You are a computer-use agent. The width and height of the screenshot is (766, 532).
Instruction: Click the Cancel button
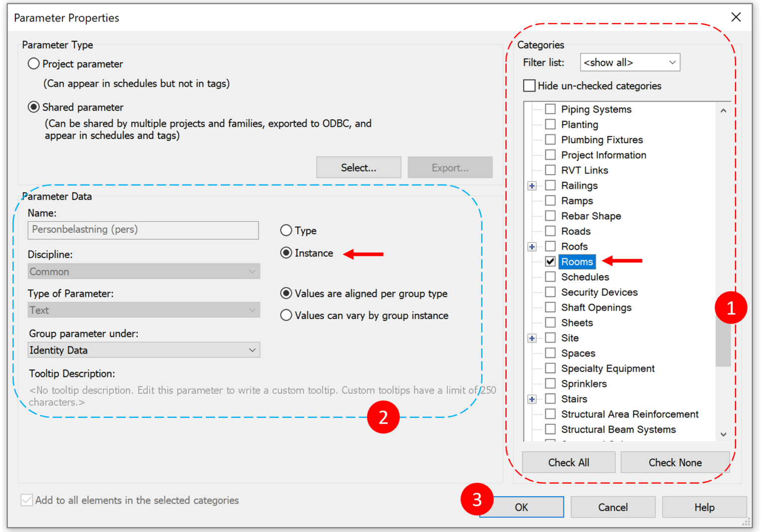(613, 507)
